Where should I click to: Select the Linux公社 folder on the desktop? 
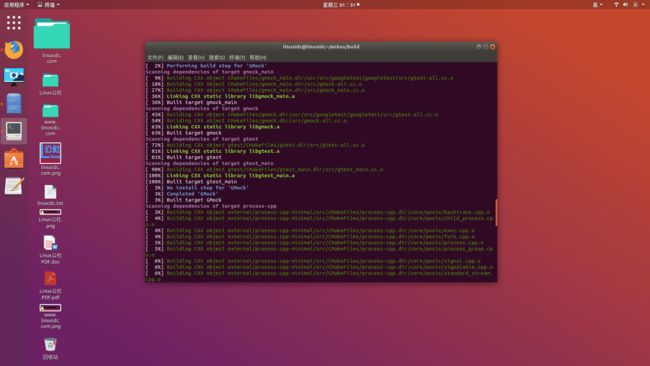[x=51, y=80]
